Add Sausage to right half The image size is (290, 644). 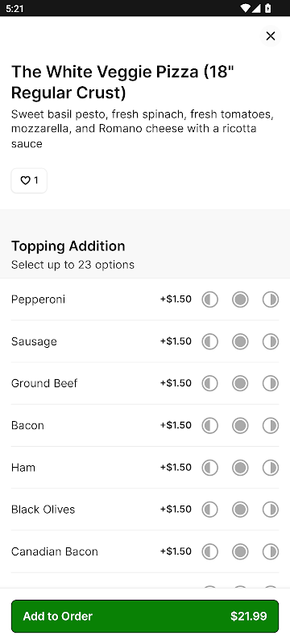pyautogui.click(x=271, y=341)
